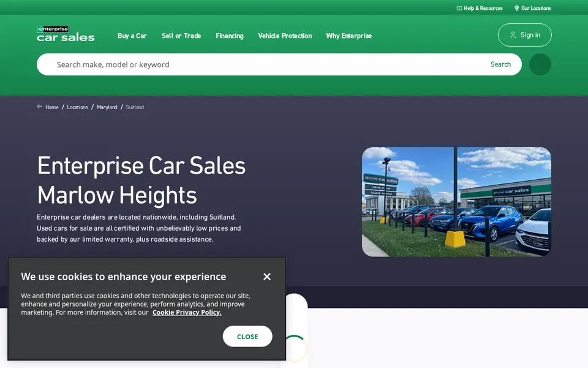
Task: Go to Maryland breadcrumb
Action: pos(107,107)
